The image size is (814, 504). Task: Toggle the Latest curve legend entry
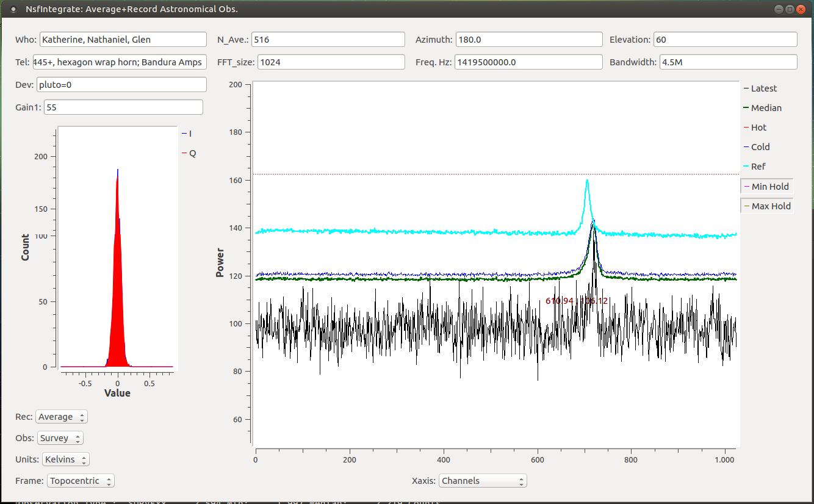click(x=761, y=88)
